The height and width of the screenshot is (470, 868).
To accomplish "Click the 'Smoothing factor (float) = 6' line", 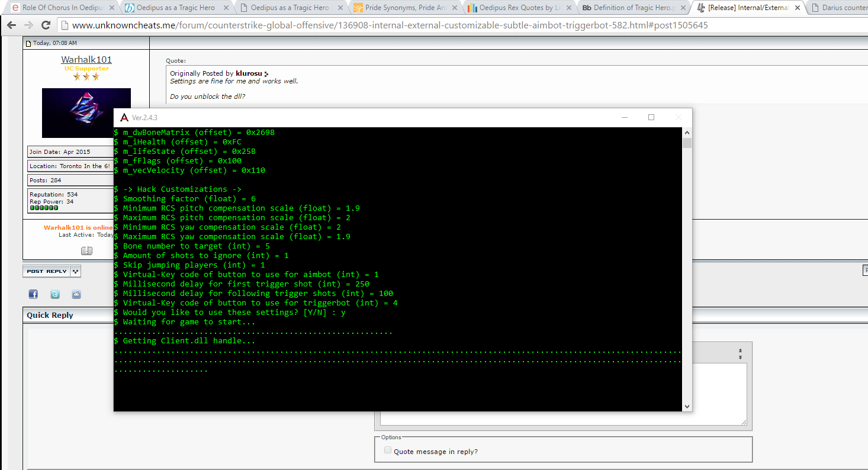I will coord(185,199).
